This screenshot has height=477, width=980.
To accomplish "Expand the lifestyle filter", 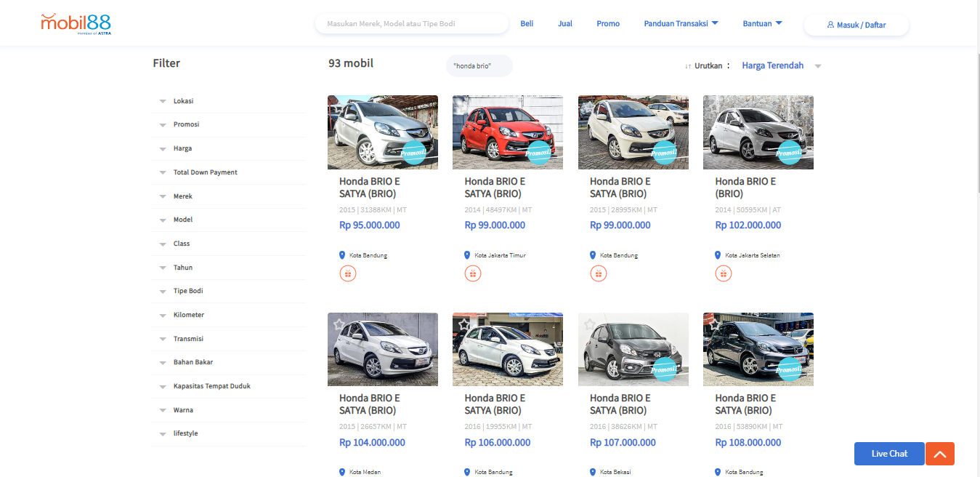I will (228, 433).
